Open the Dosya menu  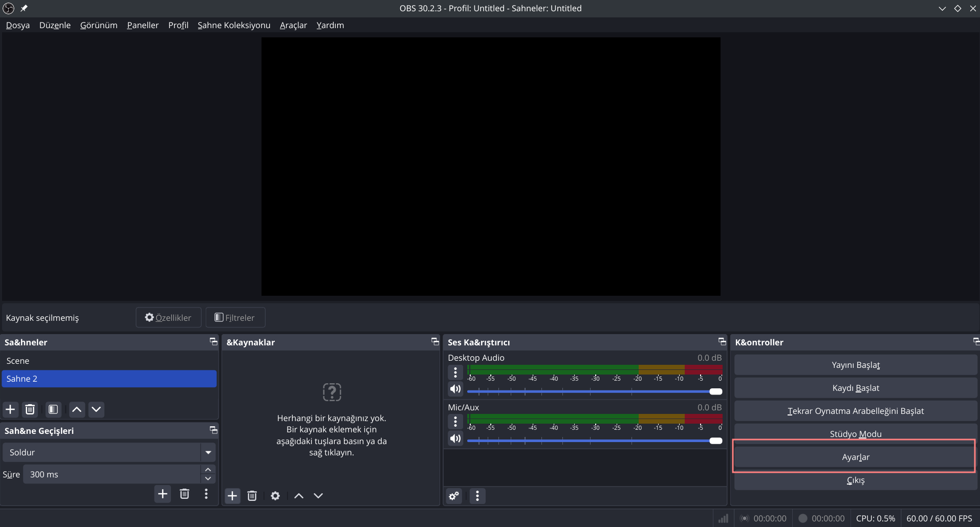click(x=18, y=25)
